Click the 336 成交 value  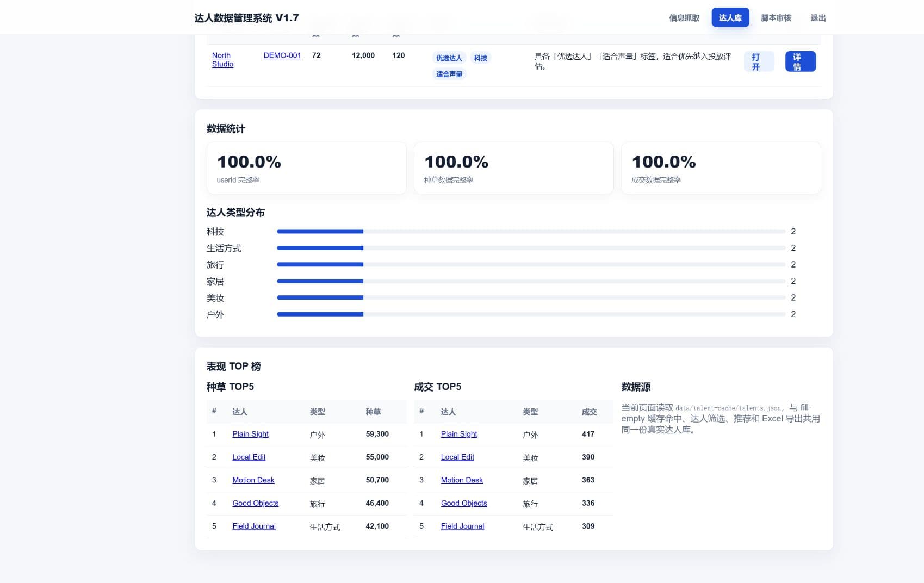coord(588,503)
